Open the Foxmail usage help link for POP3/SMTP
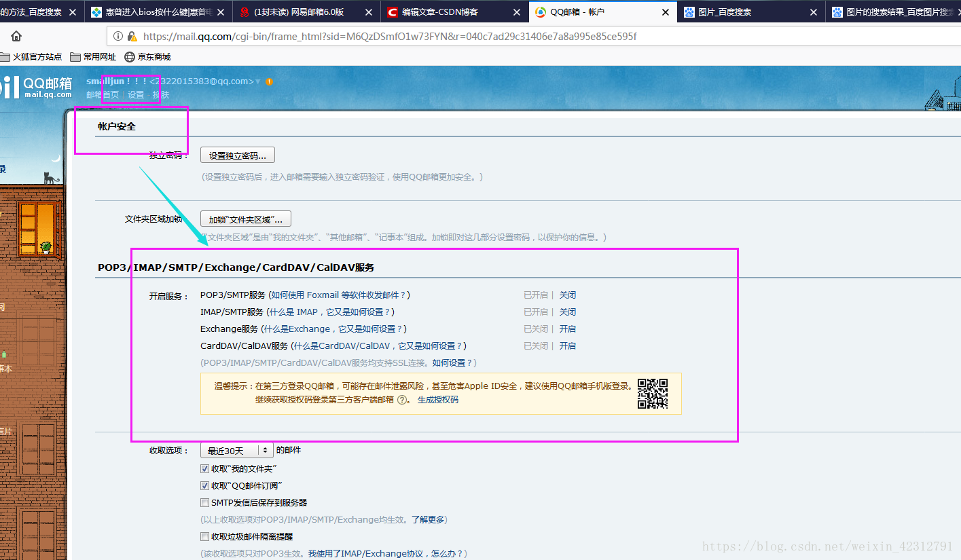This screenshot has width=961, height=560. tap(340, 295)
